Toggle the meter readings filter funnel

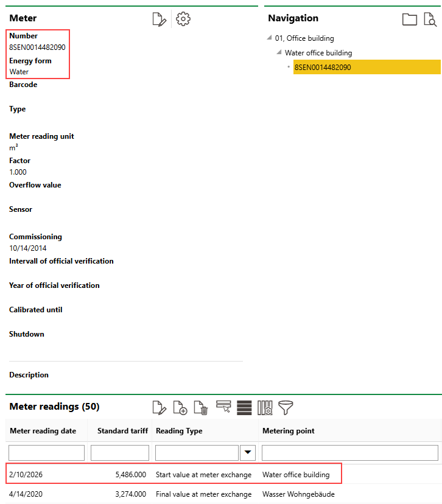click(286, 407)
